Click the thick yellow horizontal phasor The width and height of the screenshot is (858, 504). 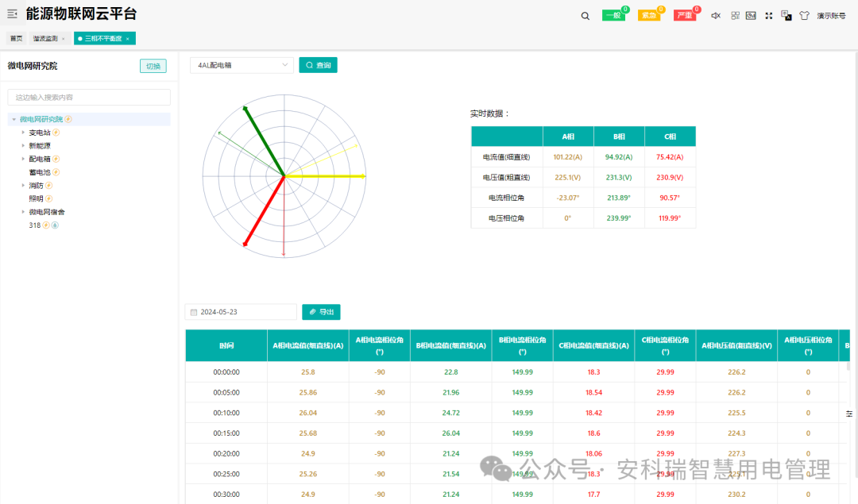click(325, 176)
